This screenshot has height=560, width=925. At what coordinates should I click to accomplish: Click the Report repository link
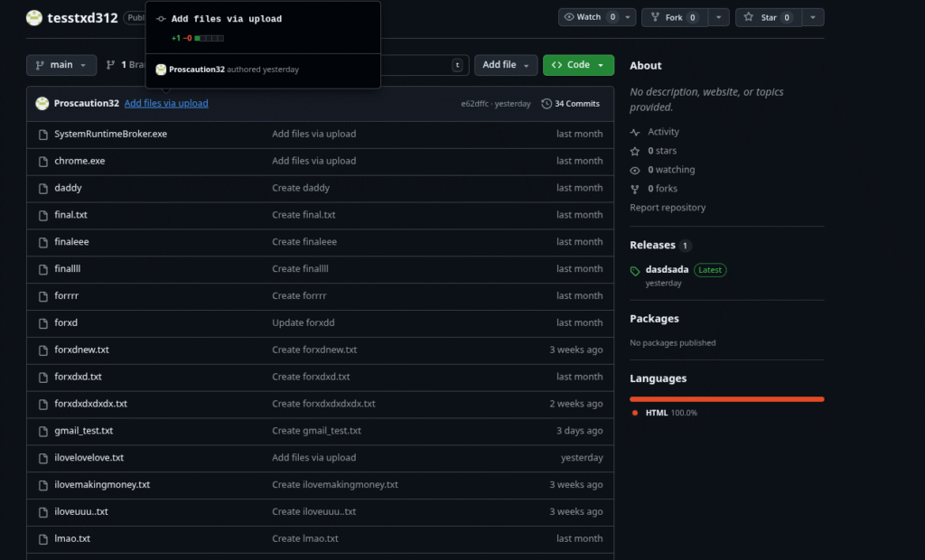point(668,208)
